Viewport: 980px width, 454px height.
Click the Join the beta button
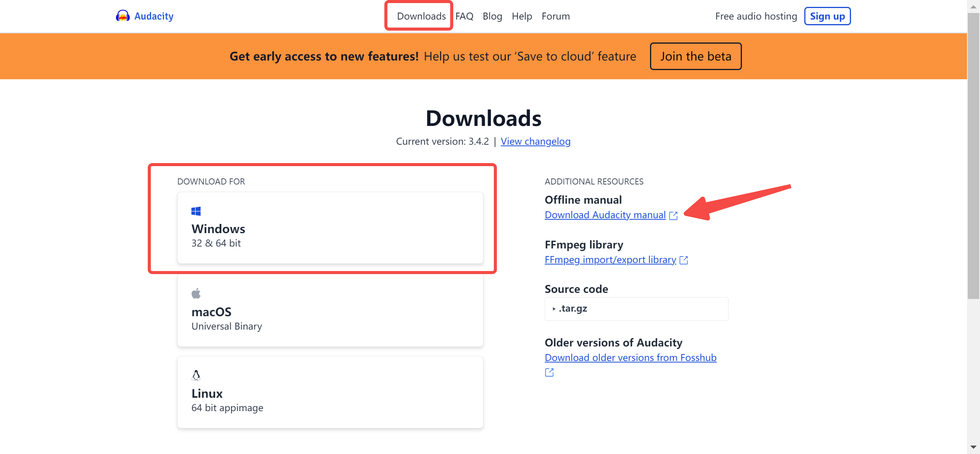[696, 56]
